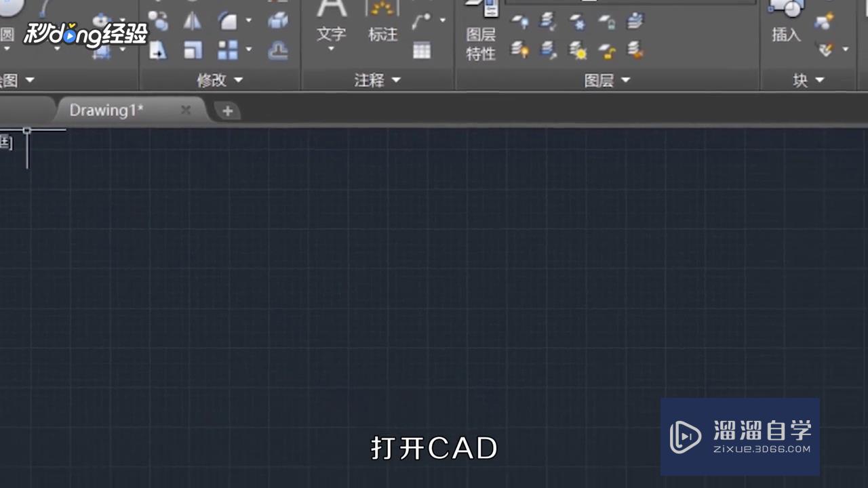Click the Table icon in the Annotate panel
This screenshot has height=488, width=868.
pos(421,51)
